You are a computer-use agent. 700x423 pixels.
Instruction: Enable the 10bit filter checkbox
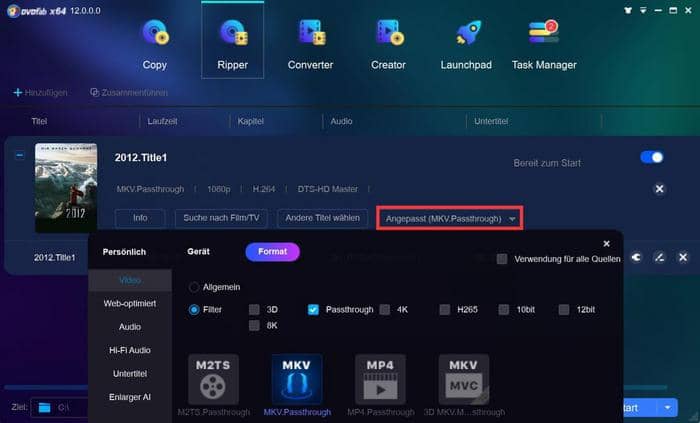tap(504, 310)
